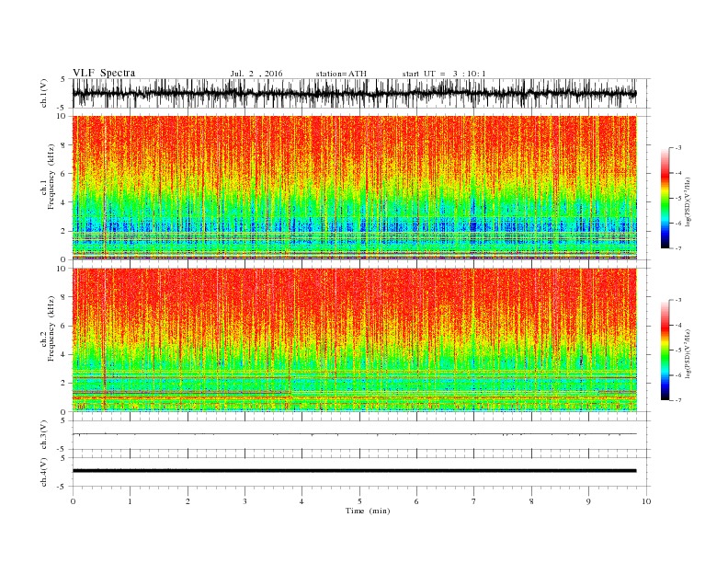The width and height of the screenshot is (728, 563).
Task: Click time axis tick label '7'
Action: (x=473, y=501)
